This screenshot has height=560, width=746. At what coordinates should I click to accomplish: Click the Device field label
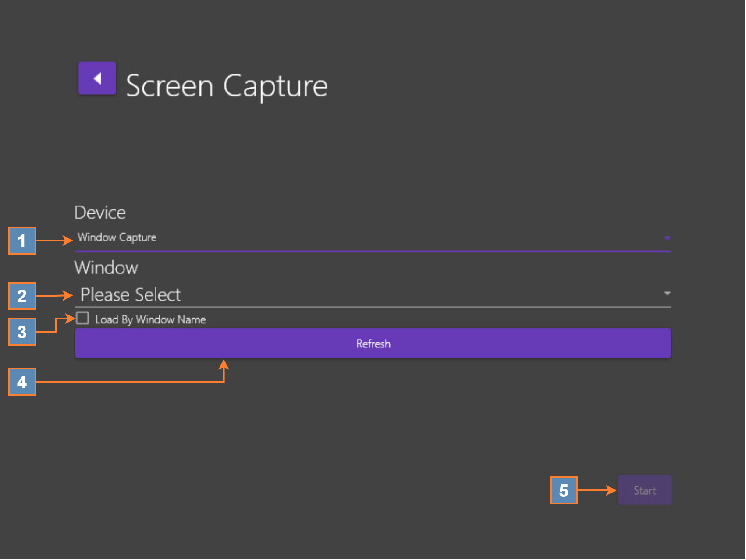point(100,213)
